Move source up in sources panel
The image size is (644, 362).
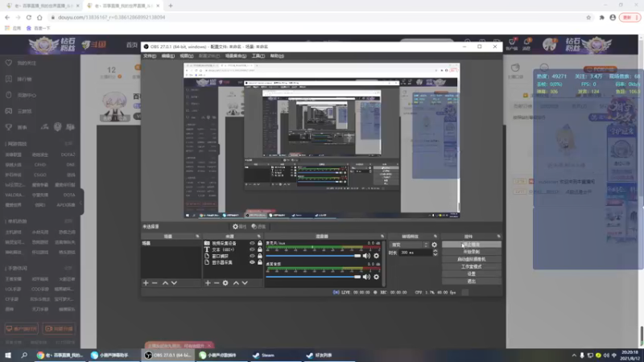pyautogui.click(x=236, y=283)
